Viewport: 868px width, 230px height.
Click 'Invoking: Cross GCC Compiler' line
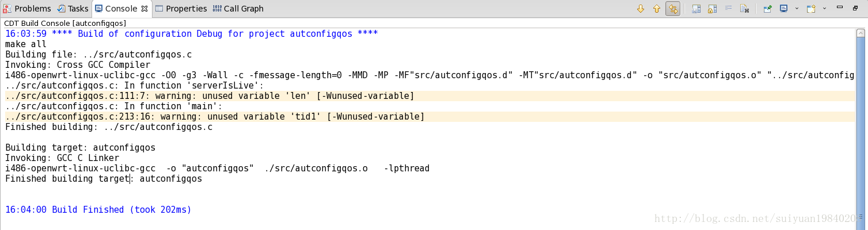pyautogui.click(x=78, y=65)
